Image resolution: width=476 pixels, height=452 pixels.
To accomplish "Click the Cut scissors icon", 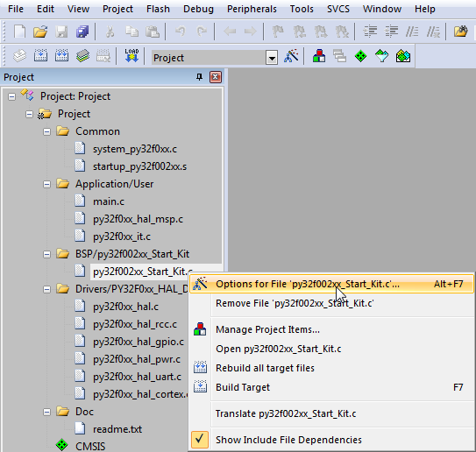I will pos(110,32).
